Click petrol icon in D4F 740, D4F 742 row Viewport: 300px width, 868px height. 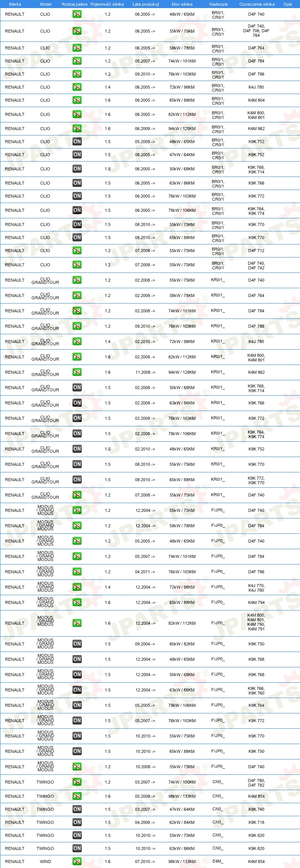pyautogui.click(x=77, y=265)
